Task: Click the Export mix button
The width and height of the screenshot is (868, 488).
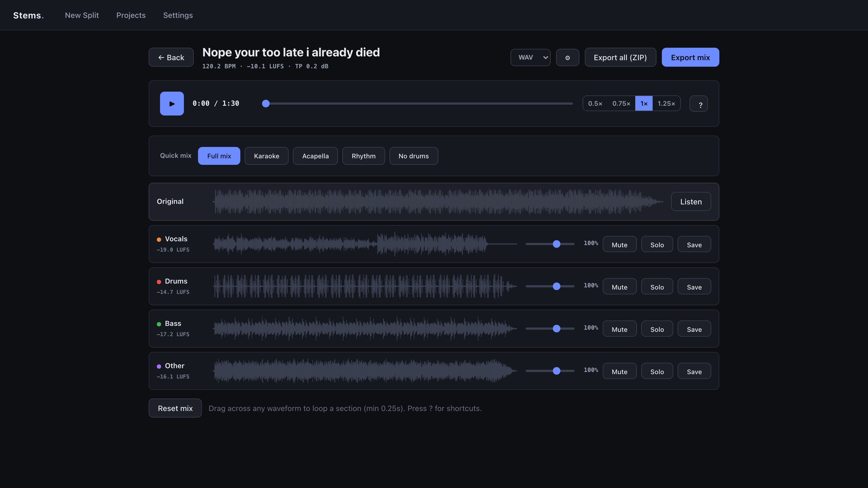Action: pos(690,57)
